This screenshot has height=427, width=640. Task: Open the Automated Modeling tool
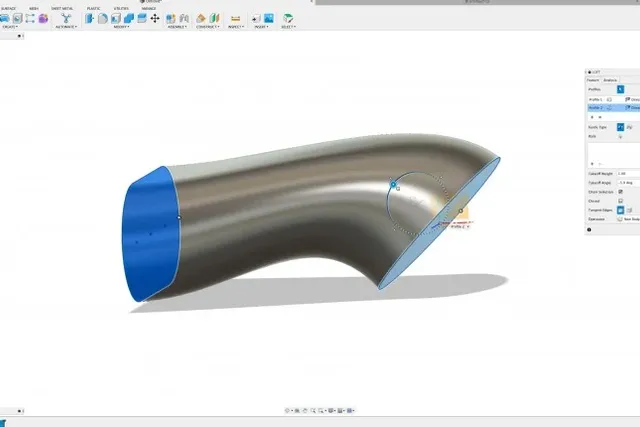click(x=66, y=18)
